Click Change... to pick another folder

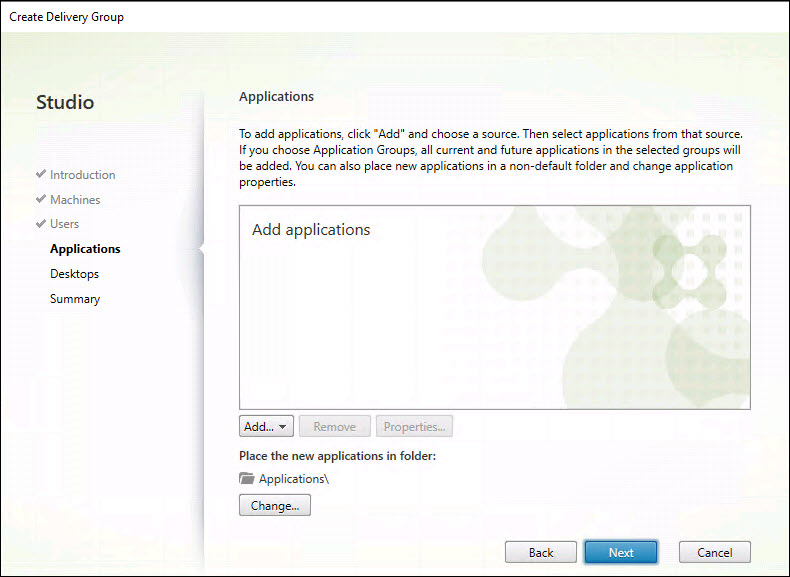click(x=275, y=506)
